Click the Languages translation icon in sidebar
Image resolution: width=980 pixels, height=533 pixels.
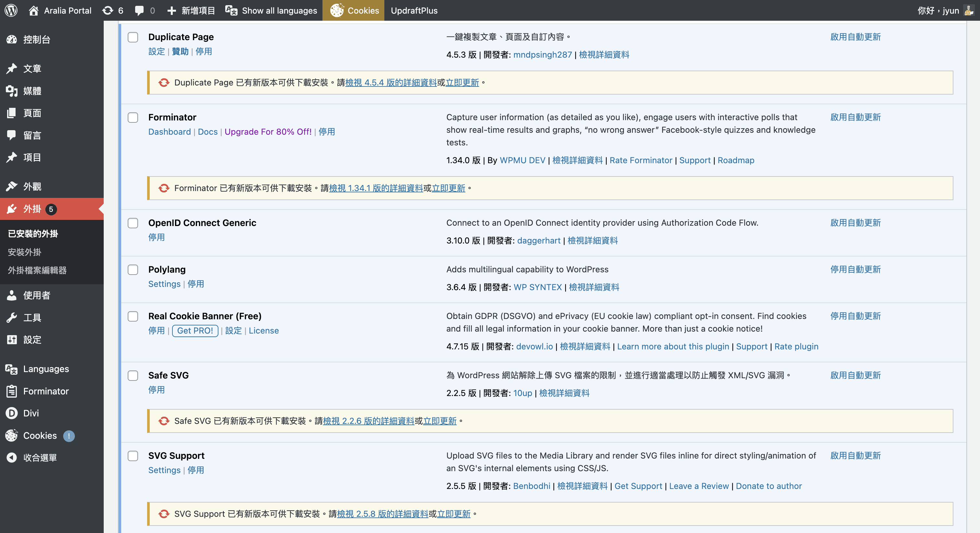point(12,369)
